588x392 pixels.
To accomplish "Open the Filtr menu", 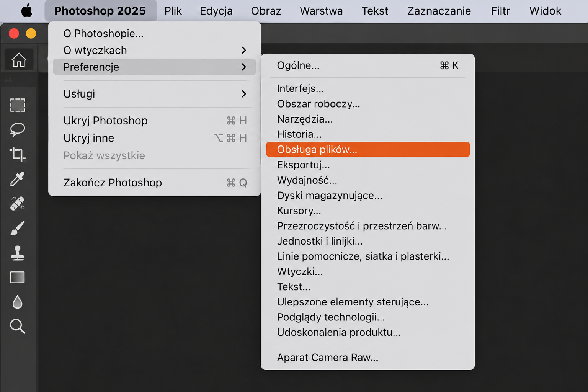I will coord(500,11).
